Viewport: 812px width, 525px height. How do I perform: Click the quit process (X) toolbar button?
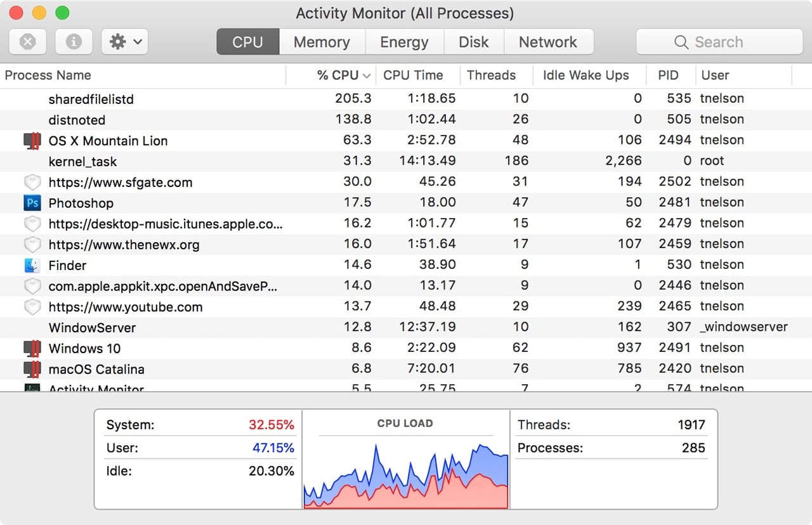(x=28, y=42)
